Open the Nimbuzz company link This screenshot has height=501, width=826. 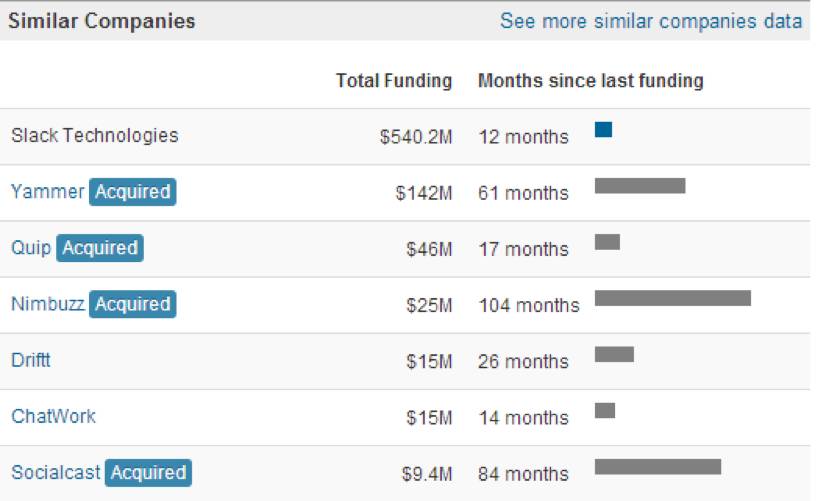[x=47, y=304]
